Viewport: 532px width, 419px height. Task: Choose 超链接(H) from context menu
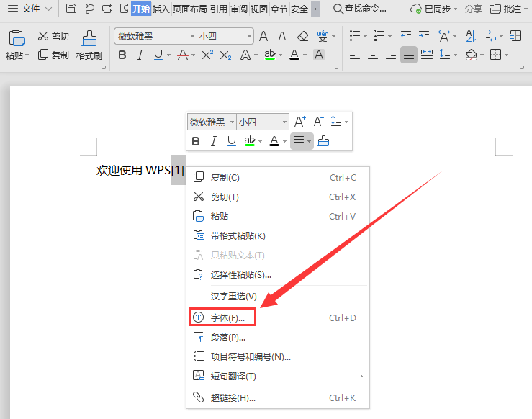(278, 397)
